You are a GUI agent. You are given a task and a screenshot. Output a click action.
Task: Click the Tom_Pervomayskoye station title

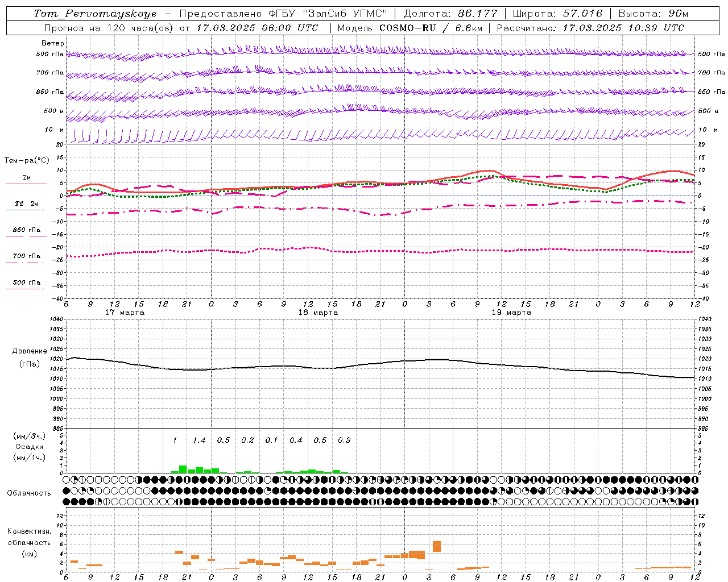95,14
